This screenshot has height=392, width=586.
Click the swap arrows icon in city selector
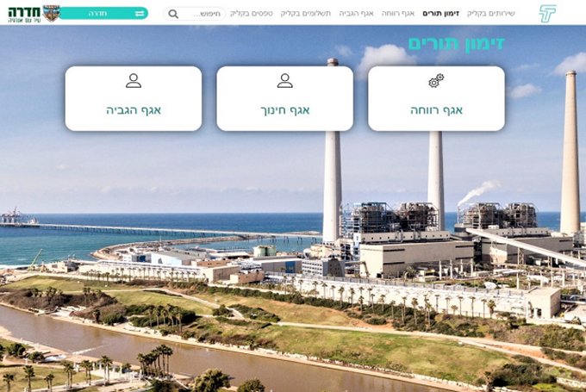pos(140,14)
